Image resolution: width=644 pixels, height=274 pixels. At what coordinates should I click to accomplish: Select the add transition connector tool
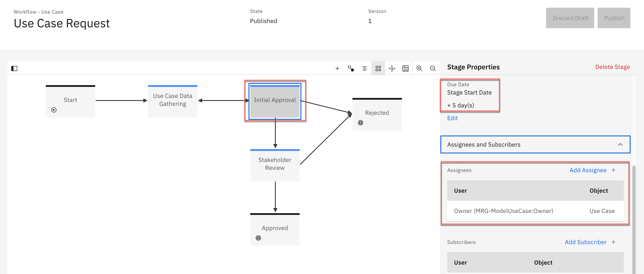pyautogui.click(x=351, y=68)
